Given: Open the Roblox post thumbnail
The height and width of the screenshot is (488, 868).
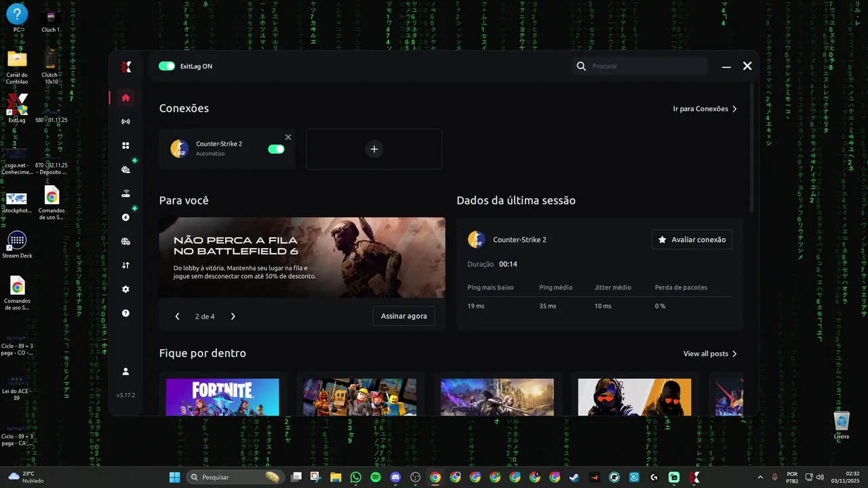Looking at the screenshot, I should click(x=359, y=397).
